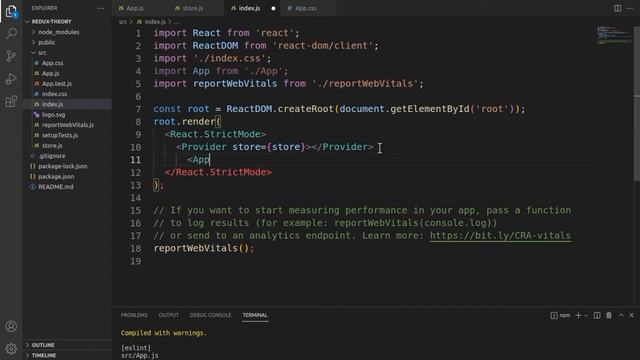Viewport: 640px width, 360px height.
Task: Click the unsaved dot on index.js tab
Action: point(273,8)
